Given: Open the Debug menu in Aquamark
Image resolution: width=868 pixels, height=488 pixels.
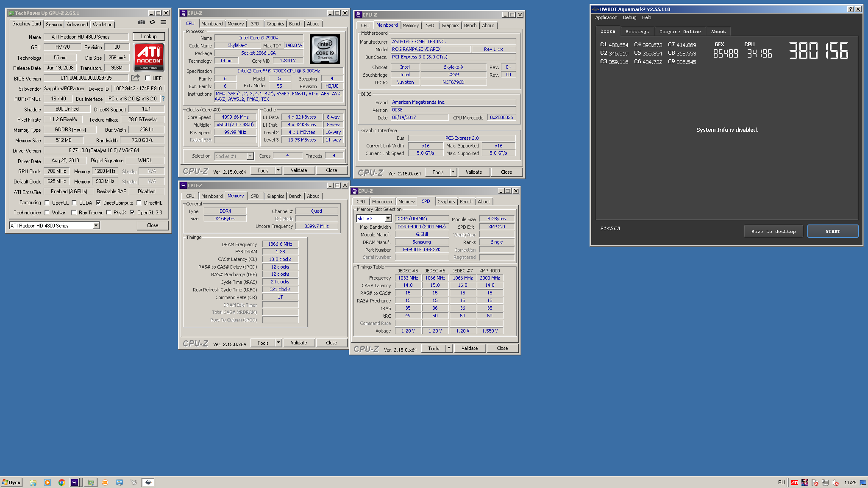Looking at the screenshot, I should 629,17.
